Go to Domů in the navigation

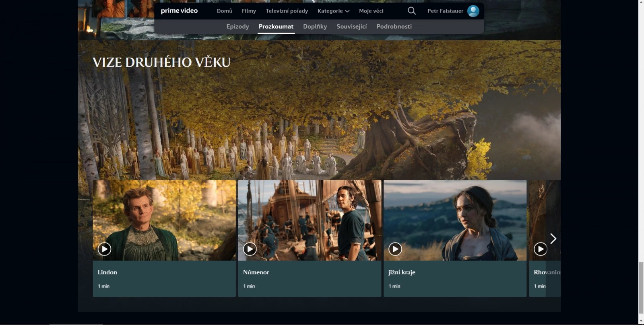coord(225,11)
